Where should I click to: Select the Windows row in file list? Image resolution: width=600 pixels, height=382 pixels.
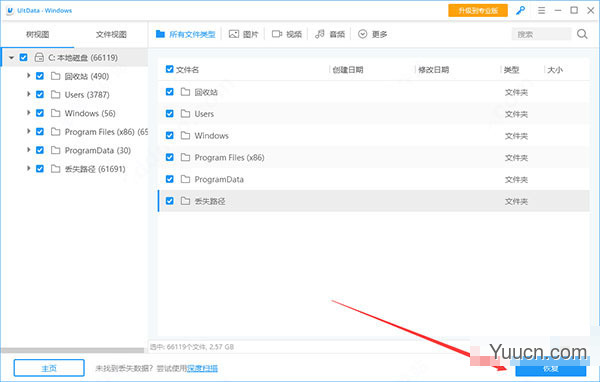373,135
